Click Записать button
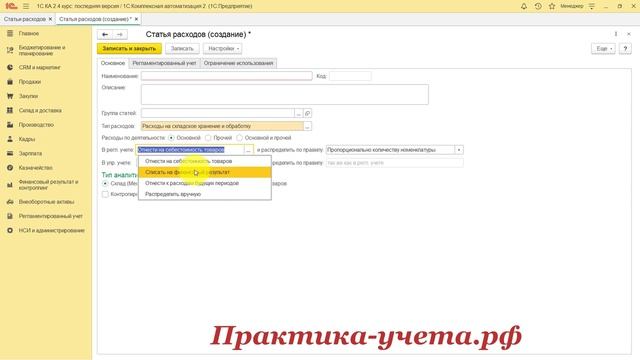This screenshot has width=640, height=360. coord(182,49)
